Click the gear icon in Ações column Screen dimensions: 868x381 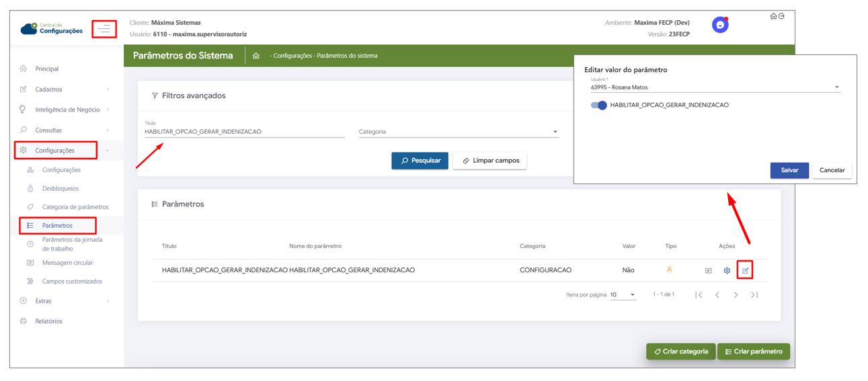pos(727,270)
